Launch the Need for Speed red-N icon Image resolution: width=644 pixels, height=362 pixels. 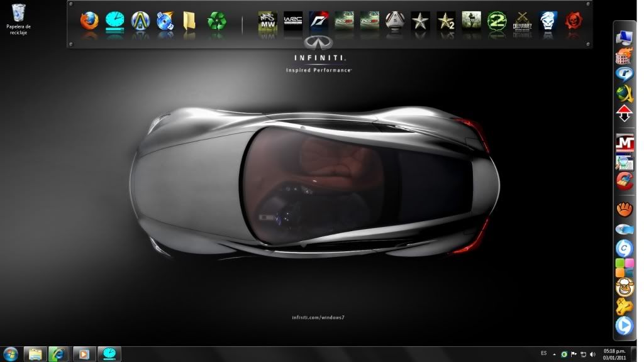tap(319, 21)
